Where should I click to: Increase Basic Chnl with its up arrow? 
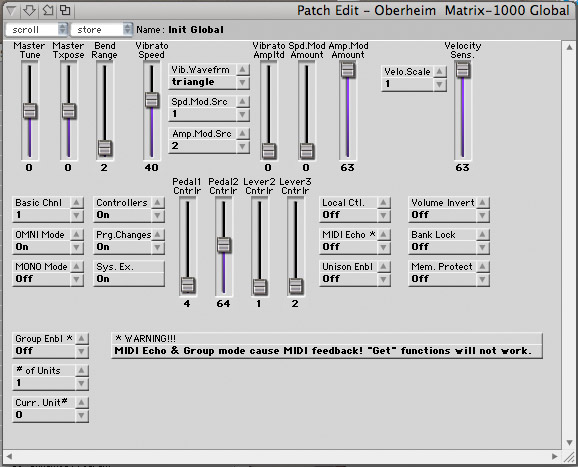tap(77, 202)
